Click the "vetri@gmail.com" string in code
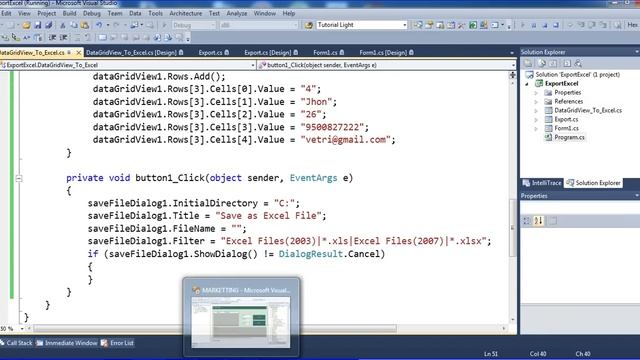 [346, 140]
